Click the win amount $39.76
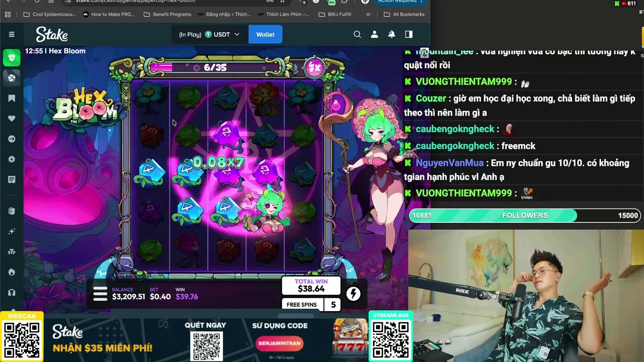 187,297
